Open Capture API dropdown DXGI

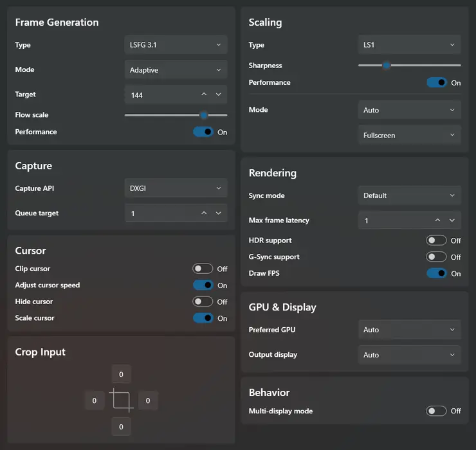pos(176,188)
